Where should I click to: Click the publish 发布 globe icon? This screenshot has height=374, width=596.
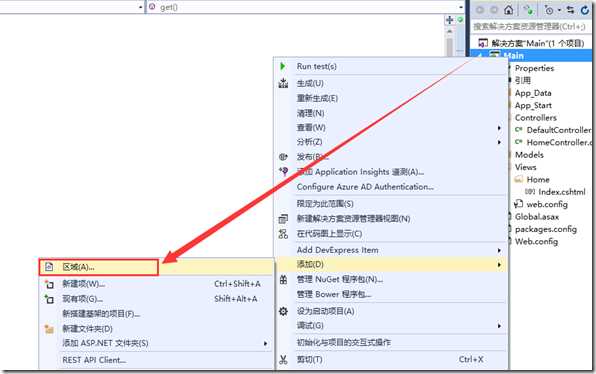click(x=283, y=157)
